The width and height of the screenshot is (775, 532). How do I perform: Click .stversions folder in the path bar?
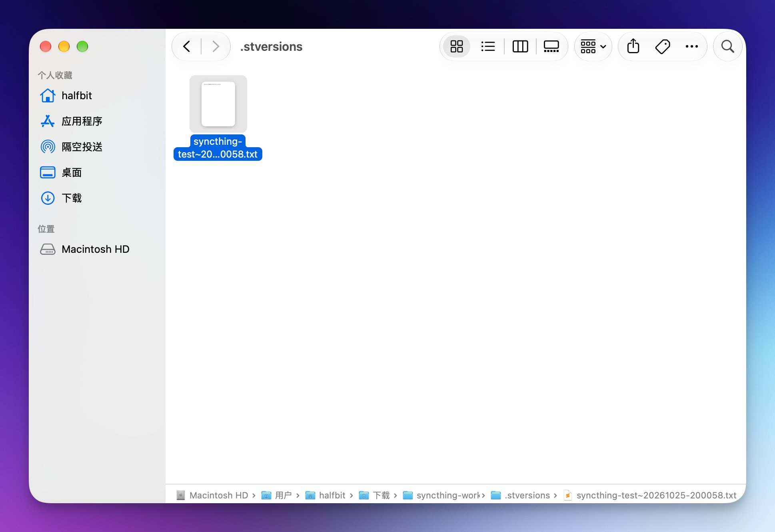pos(521,495)
